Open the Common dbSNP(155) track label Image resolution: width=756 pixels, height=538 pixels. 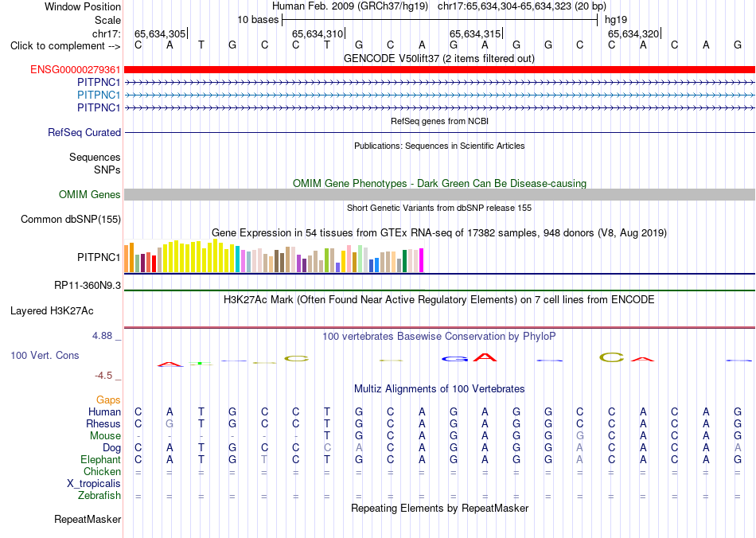71,220
